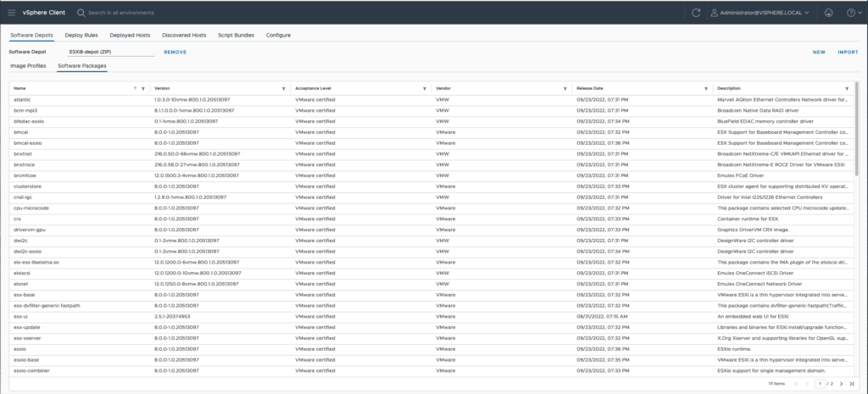Filter the Description column
868x394 pixels.
847,88
